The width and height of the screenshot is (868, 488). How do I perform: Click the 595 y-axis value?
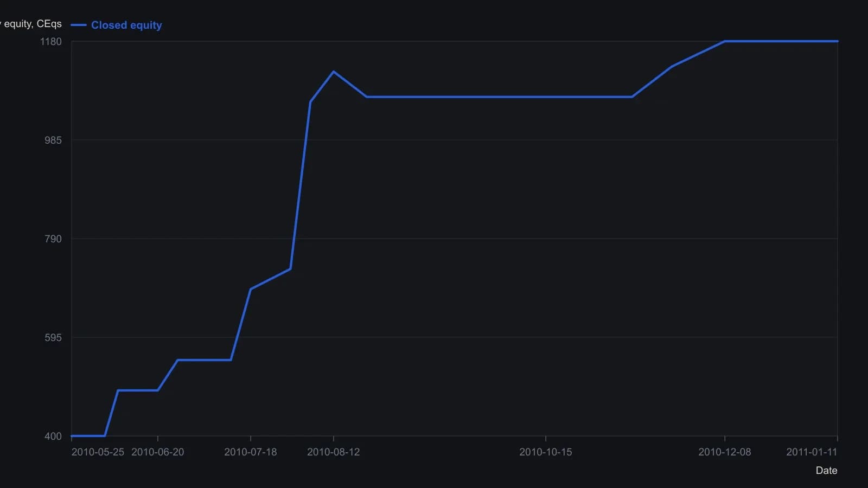click(53, 338)
